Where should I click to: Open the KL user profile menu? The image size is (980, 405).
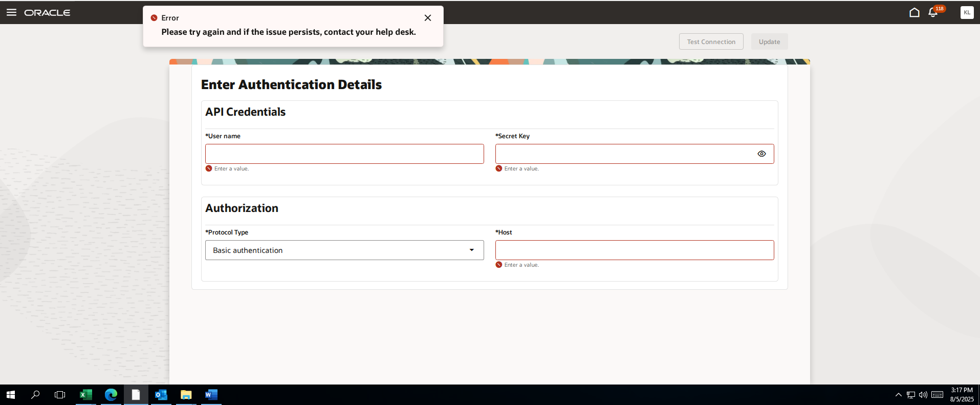(x=967, y=12)
